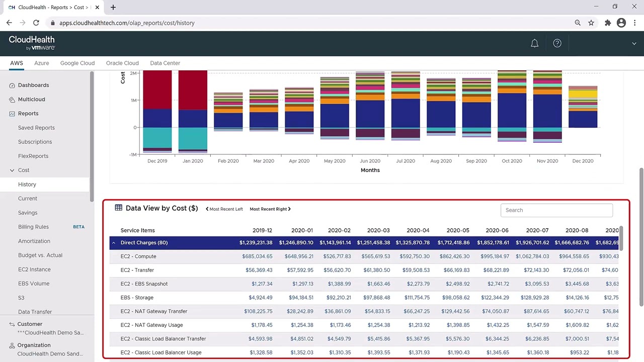Switch to the Google Cloud tab
Screen dimensions: 644x362
coord(77,63)
